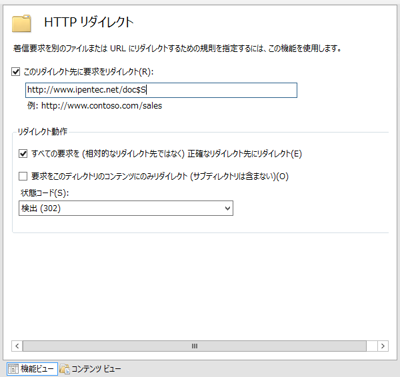Click the horizontal scrollbar right arrow
Viewport: 400px width, 377px height.
pos(383,346)
